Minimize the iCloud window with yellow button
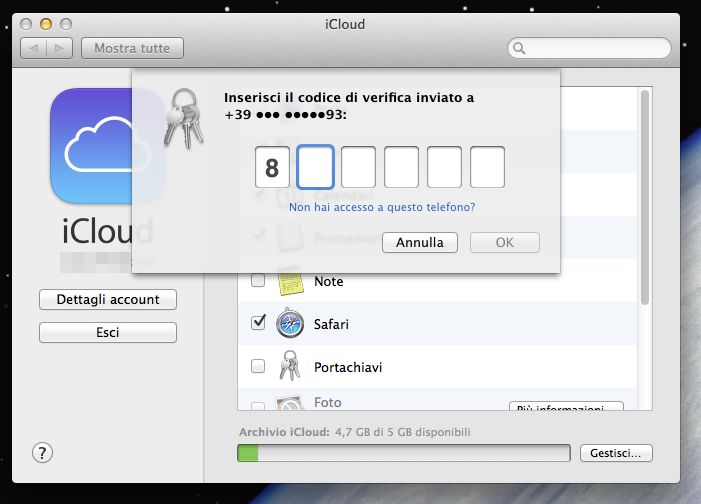 click(x=46, y=24)
